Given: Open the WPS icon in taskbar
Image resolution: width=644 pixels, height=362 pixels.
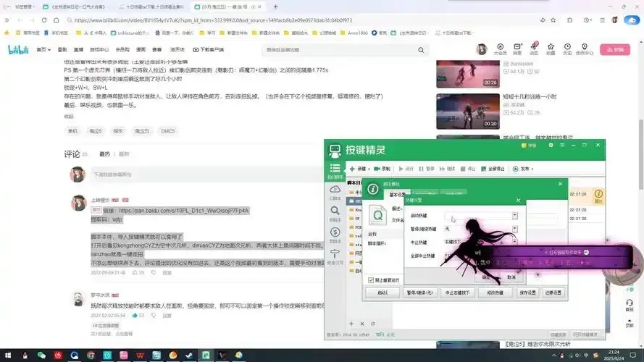Looking at the screenshot, I should (x=140, y=355).
